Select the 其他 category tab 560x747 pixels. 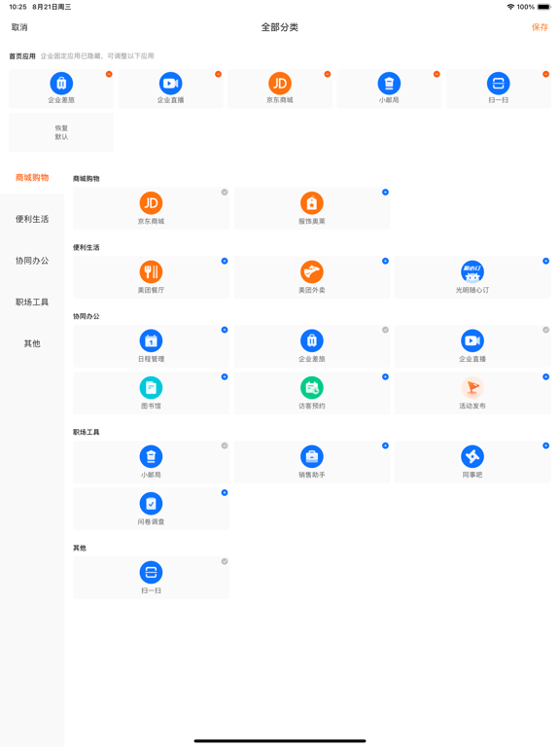(32, 343)
